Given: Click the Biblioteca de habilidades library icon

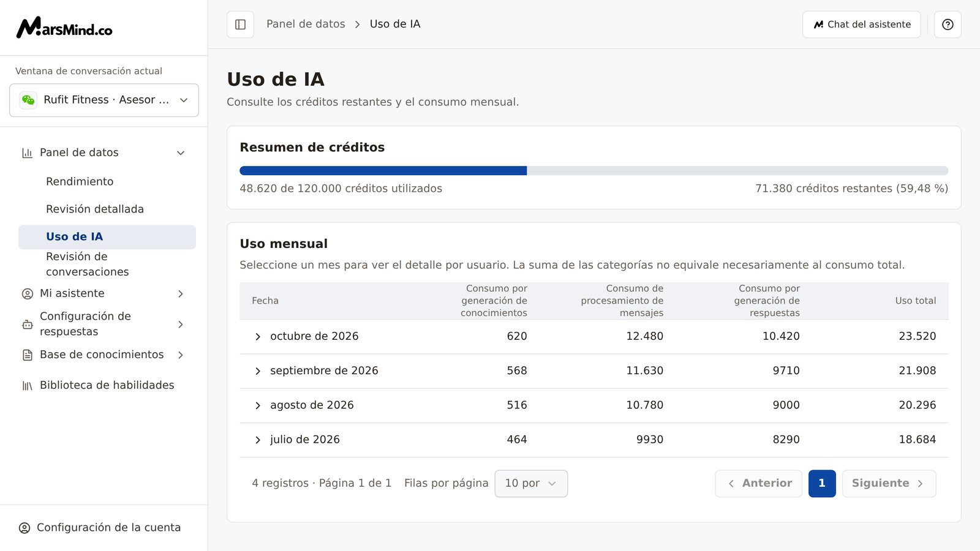Looking at the screenshot, I should tap(27, 386).
